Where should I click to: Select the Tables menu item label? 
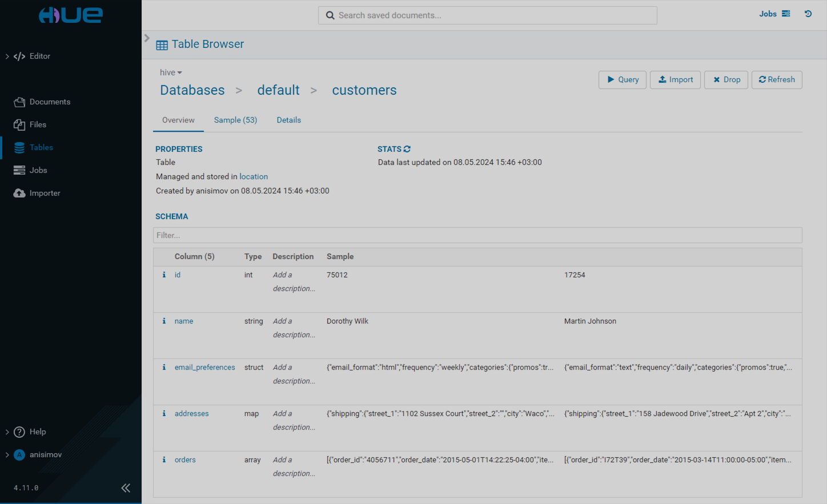click(41, 147)
